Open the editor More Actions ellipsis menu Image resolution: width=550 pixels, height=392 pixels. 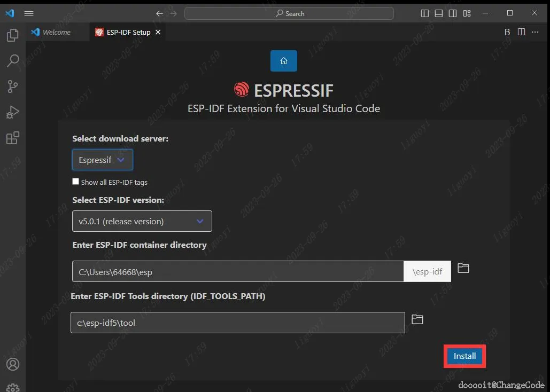535,32
